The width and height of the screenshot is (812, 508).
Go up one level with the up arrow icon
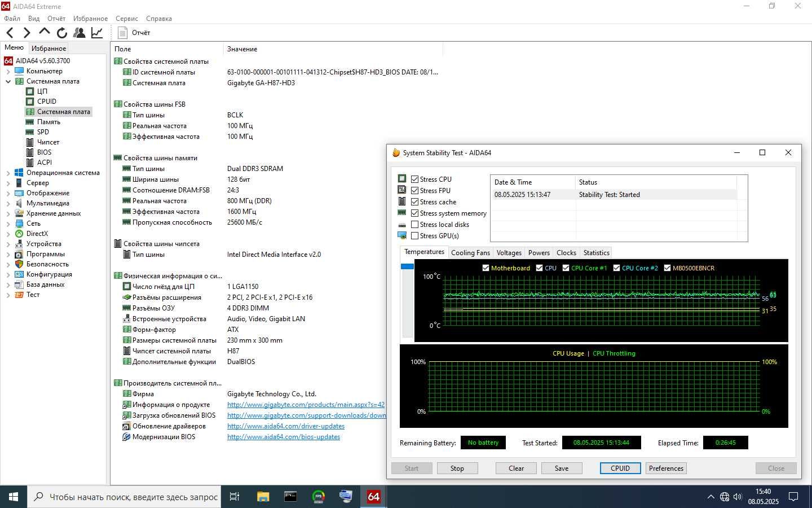pos(45,32)
